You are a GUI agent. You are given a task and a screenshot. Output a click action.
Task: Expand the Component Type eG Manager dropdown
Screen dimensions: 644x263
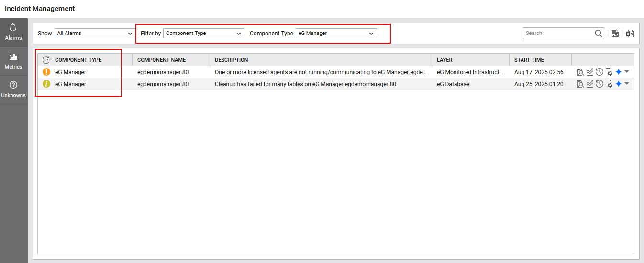pyautogui.click(x=336, y=34)
